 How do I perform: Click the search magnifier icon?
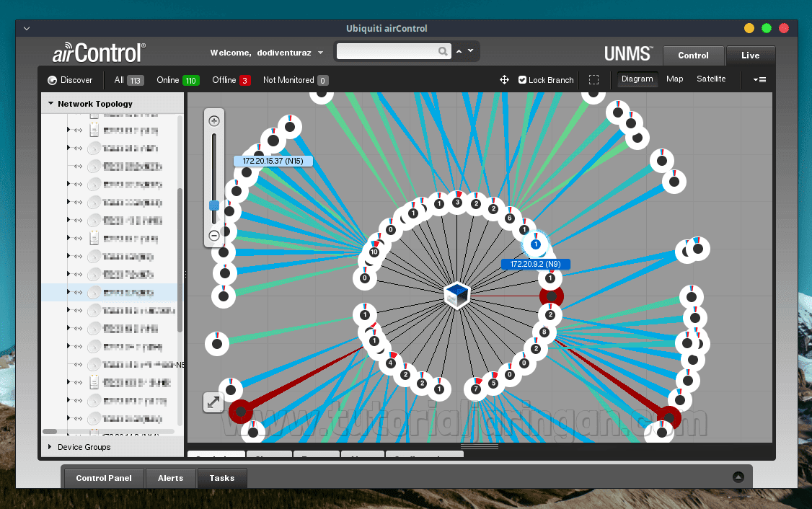click(x=443, y=51)
